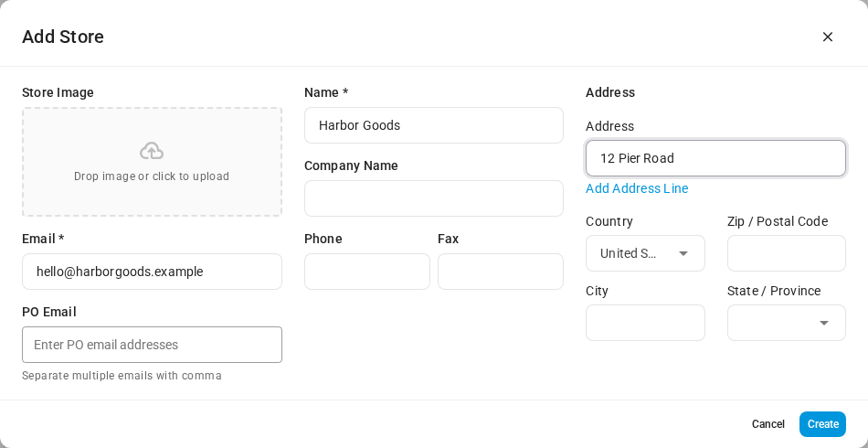
Task: Click the 'Store Image' label
Action: [x=58, y=92]
